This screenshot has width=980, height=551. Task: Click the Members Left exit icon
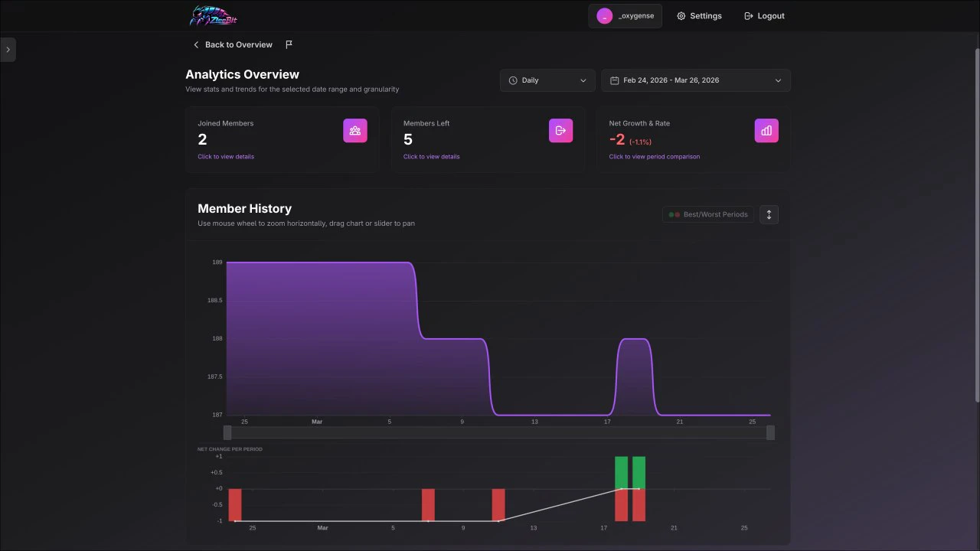pyautogui.click(x=560, y=130)
